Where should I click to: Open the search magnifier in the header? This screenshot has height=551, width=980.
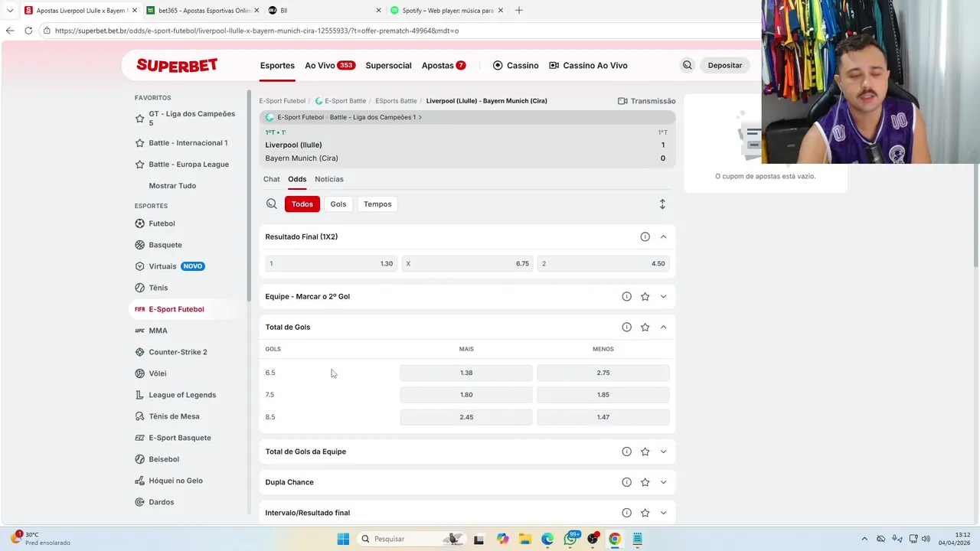(688, 65)
